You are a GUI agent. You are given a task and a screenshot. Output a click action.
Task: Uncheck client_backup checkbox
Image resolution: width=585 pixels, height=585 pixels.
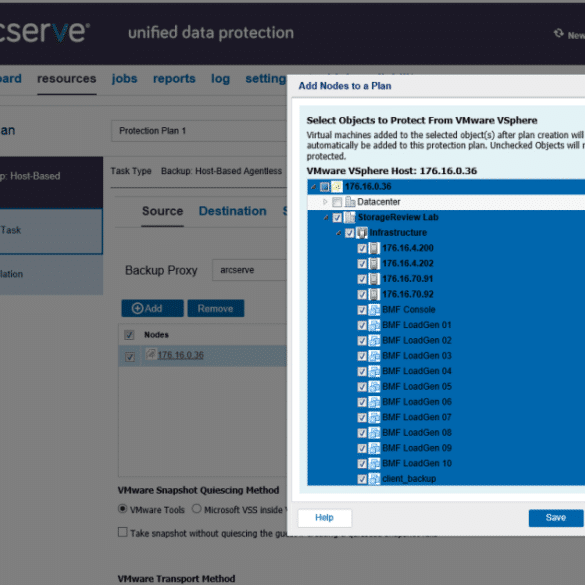point(362,479)
